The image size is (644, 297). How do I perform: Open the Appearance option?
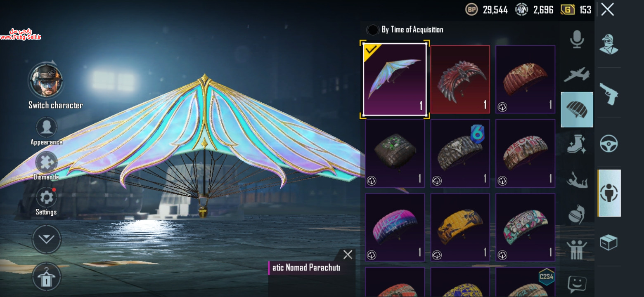(46, 132)
